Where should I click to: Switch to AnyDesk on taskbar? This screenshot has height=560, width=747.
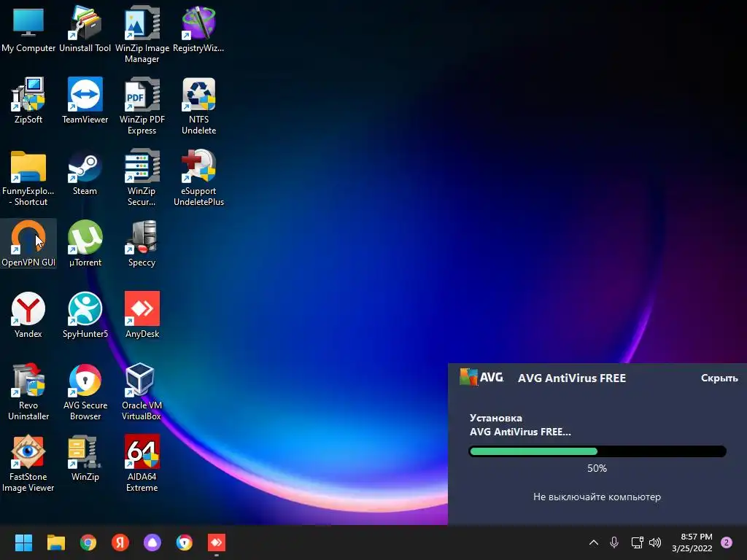pos(217,542)
